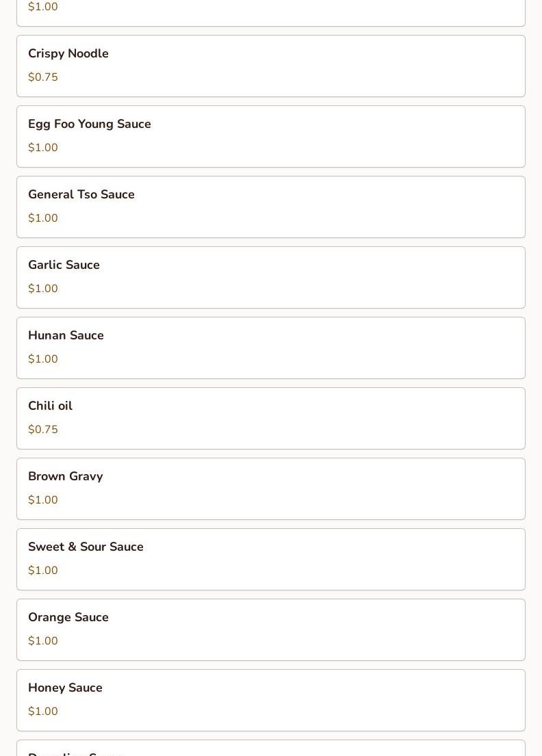Click the Honey Sauce title text

[x=65, y=688]
